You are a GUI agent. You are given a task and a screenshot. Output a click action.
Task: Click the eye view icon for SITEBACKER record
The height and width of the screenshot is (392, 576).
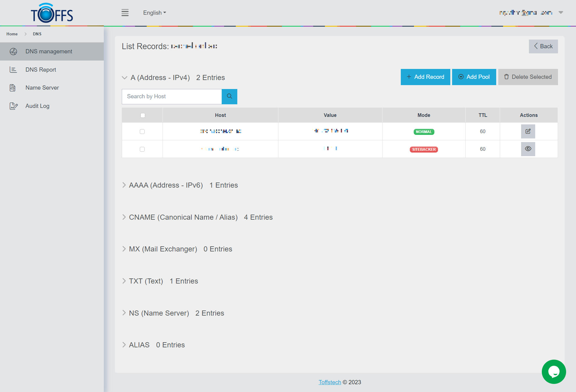click(x=528, y=149)
